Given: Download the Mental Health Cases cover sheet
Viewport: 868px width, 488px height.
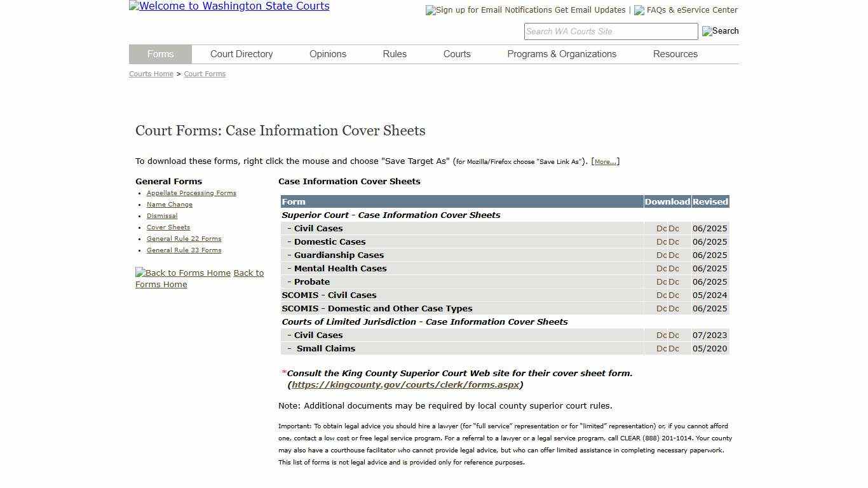Looking at the screenshot, I should click(661, 268).
